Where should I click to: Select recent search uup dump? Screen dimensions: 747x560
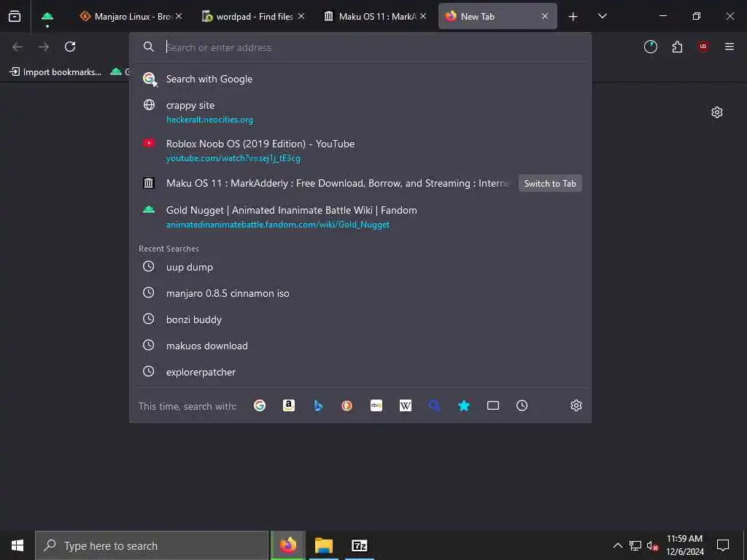click(360, 267)
